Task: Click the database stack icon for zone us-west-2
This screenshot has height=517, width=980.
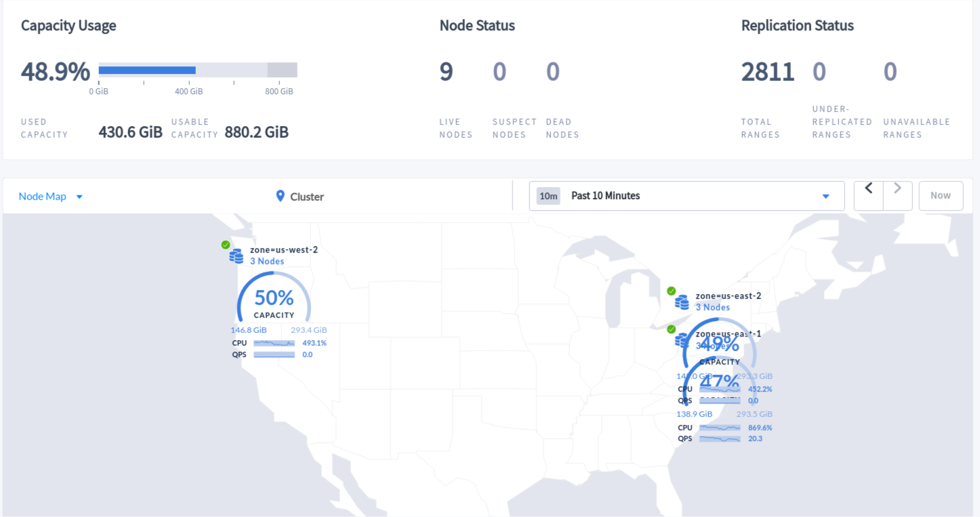Action: coord(236,255)
